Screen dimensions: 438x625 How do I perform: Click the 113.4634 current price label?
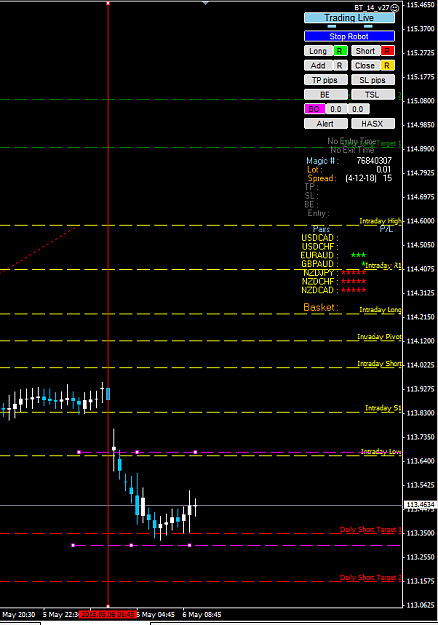420,505
